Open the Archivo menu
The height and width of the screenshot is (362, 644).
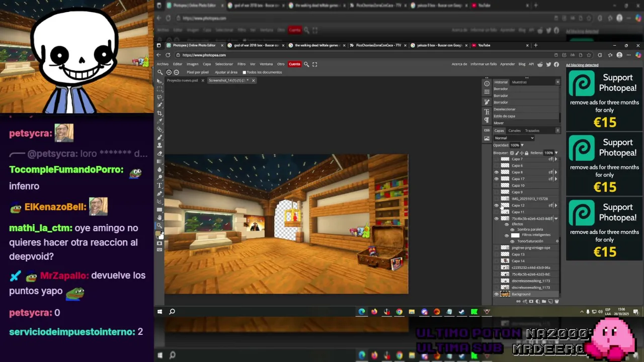pos(163,64)
